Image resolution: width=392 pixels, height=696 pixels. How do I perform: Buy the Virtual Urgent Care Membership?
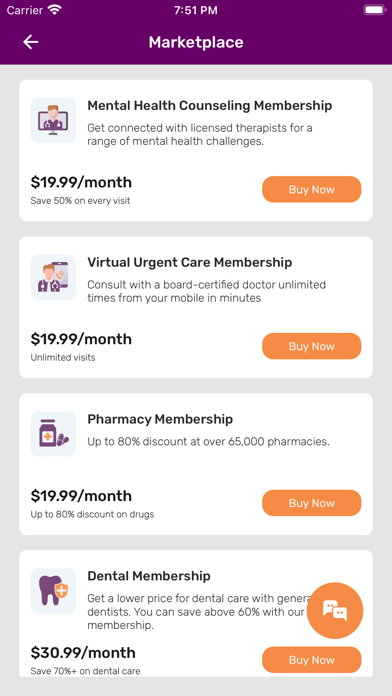pos(312,346)
